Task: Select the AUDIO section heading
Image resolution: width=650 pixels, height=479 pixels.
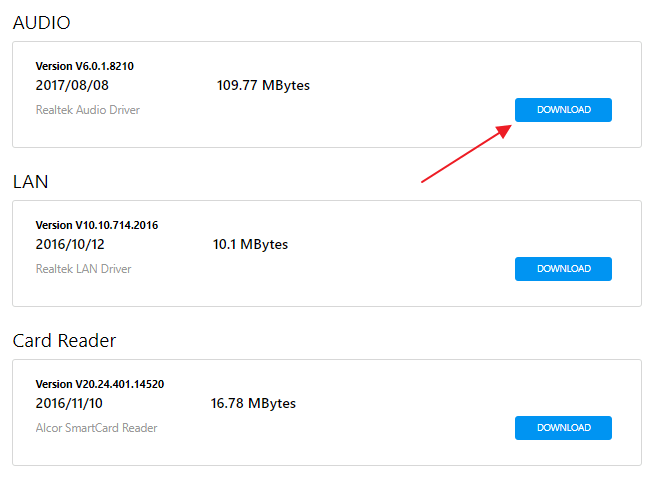Action: tap(41, 22)
